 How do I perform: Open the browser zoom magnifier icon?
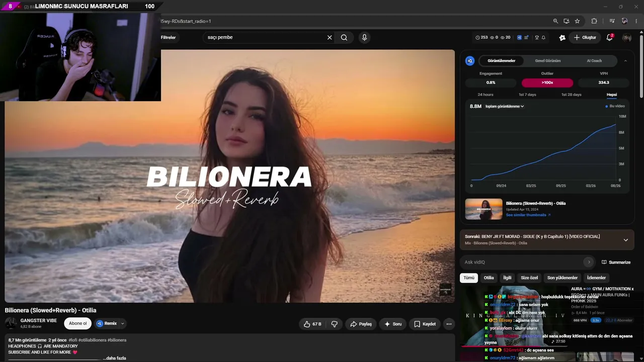coord(555,21)
